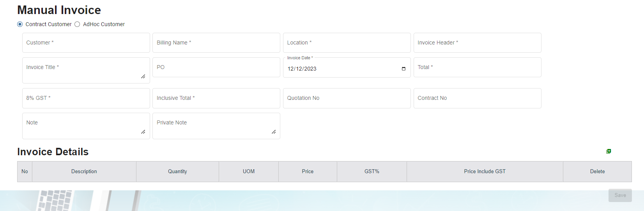Viewport: 644px width, 211px height.
Task: Select the AdHoc Customer radio button
Action: click(77, 24)
